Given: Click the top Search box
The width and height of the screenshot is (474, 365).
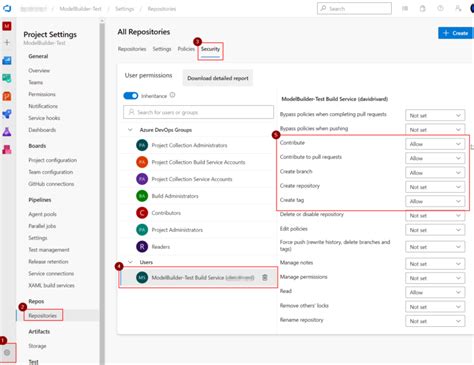Looking at the screenshot, I should (354, 9).
